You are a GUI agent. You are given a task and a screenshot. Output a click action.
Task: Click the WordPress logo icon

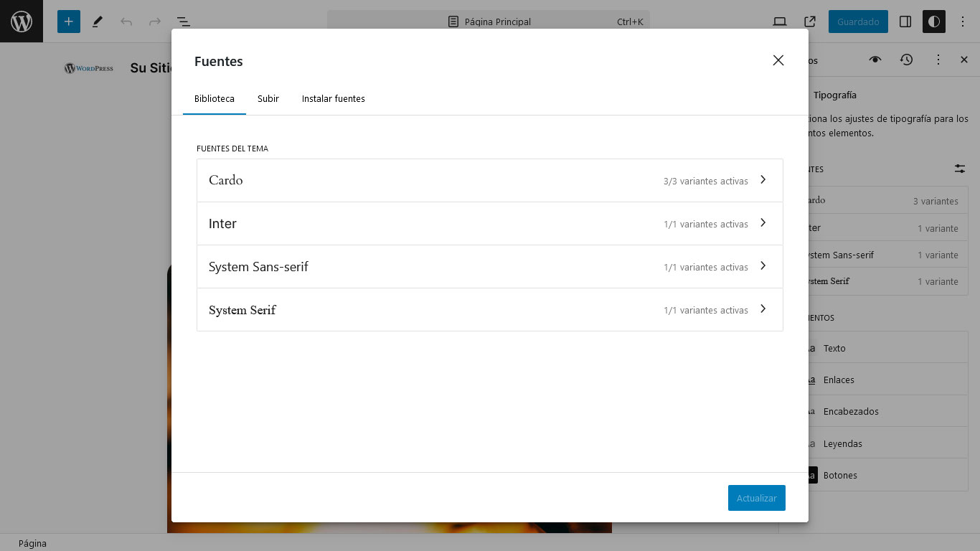[x=22, y=22]
